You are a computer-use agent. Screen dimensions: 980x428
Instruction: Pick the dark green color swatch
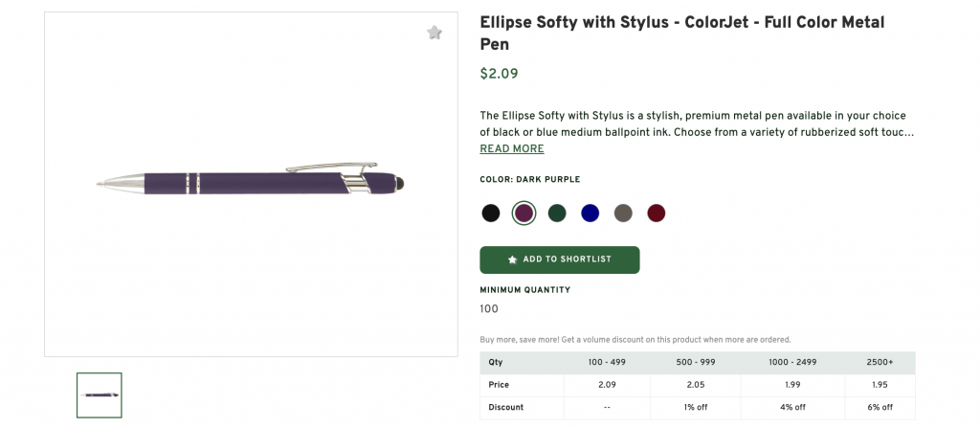point(557,214)
